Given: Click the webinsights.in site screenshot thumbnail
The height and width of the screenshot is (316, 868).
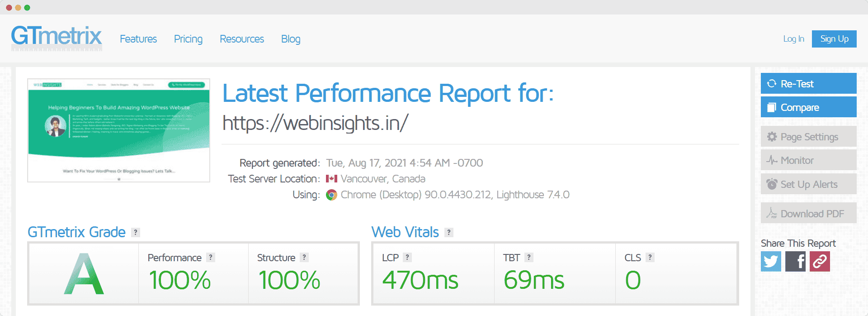Looking at the screenshot, I should pyautogui.click(x=118, y=130).
